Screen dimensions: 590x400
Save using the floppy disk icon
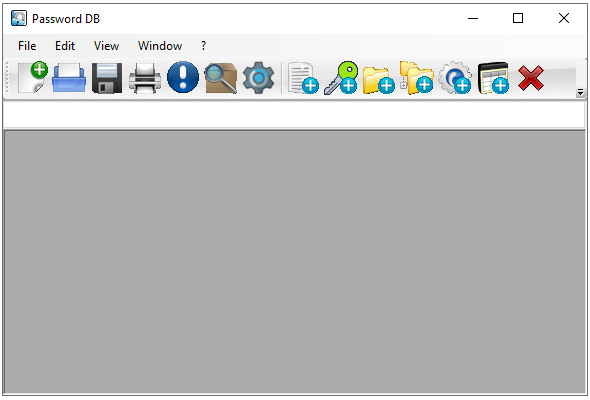pyautogui.click(x=107, y=78)
